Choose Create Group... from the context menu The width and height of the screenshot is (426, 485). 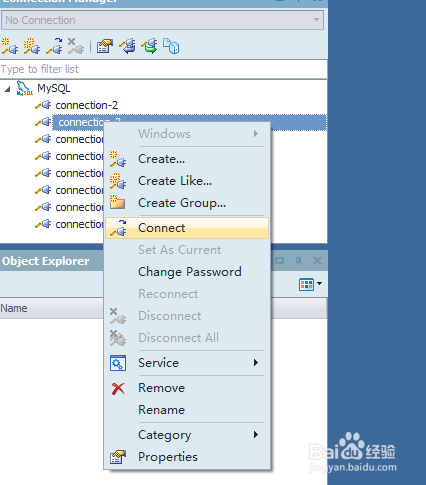pyautogui.click(x=187, y=203)
